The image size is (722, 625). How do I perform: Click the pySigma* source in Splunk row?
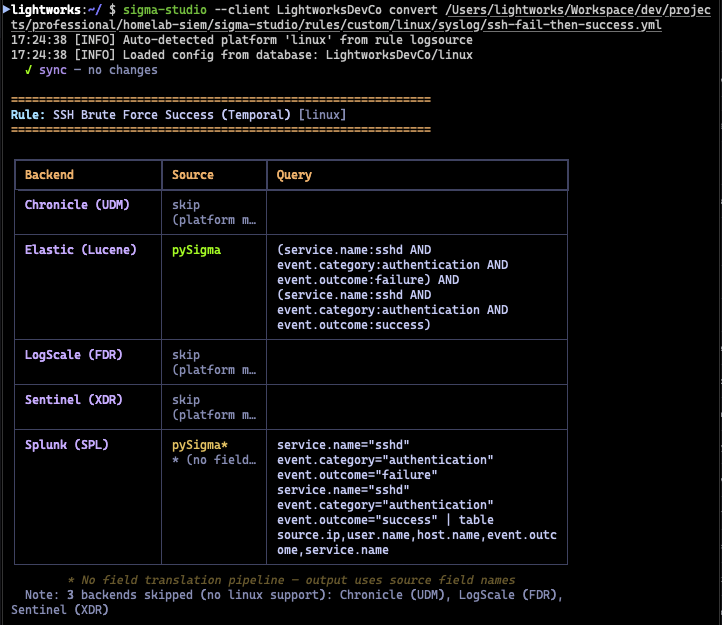200,444
